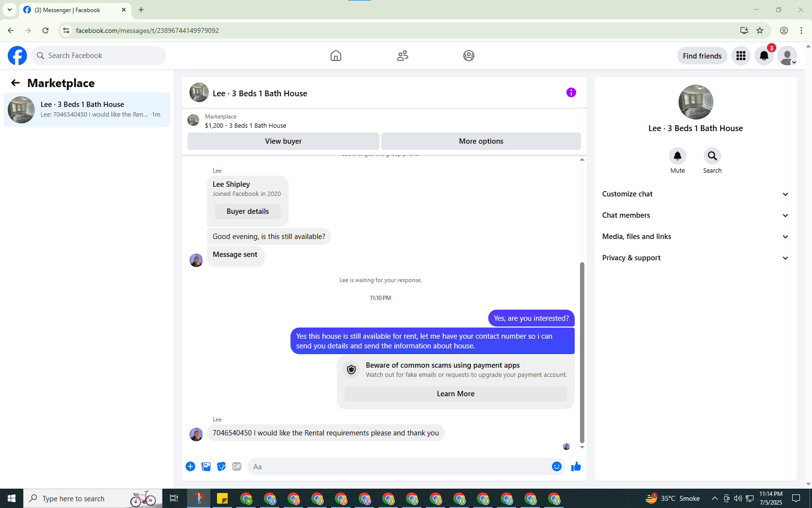Screen dimensions: 812x508
Task: Focus the Search Facebook field
Action: click(99, 56)
